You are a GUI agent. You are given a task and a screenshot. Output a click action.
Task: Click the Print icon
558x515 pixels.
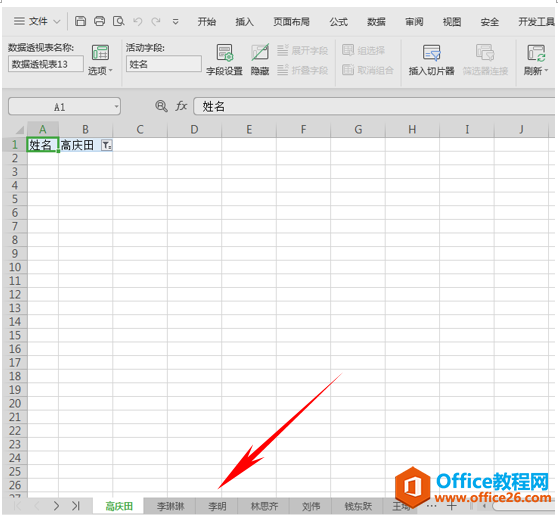pos(99,21)
